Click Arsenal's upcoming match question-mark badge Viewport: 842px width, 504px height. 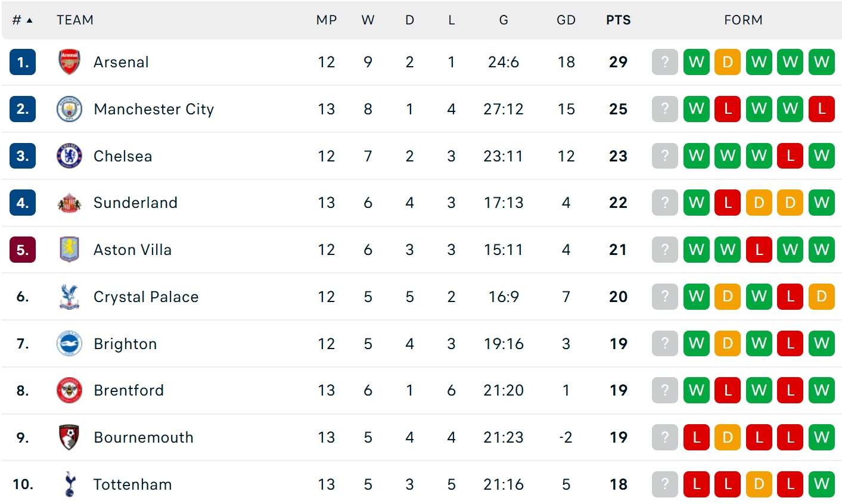pos(665,62)
